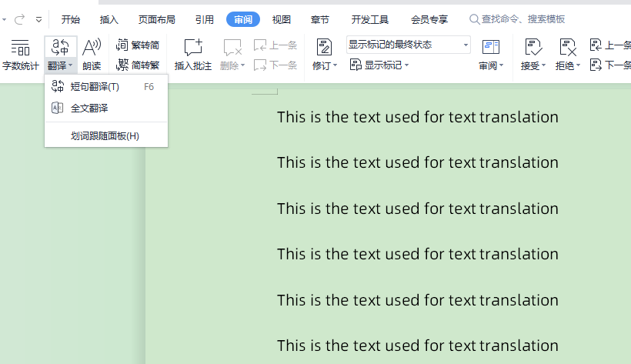
Task: Open the 显示标记 show markup menu
Action: pos(379,65)
